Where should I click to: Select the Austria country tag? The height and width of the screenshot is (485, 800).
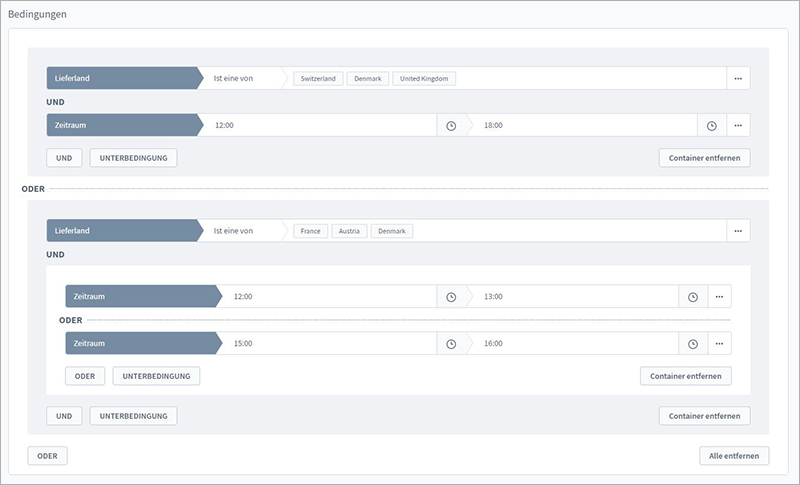[x=349, y=231]
